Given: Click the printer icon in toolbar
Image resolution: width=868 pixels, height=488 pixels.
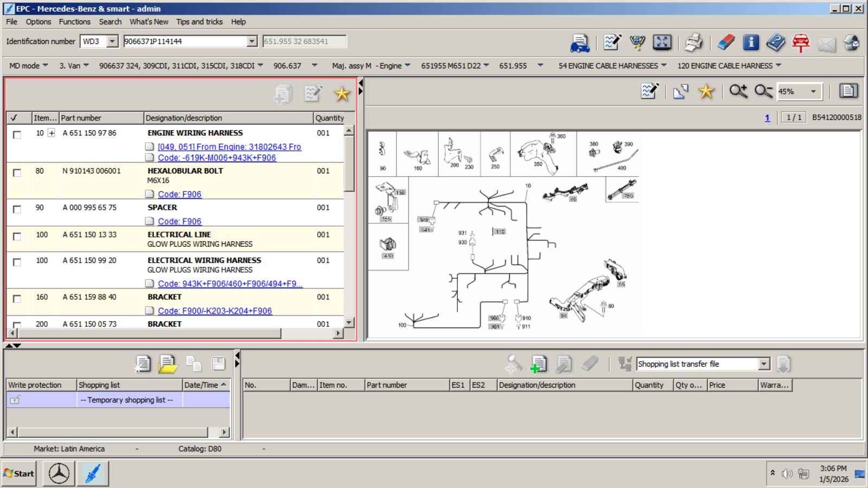Looking at the screenshot, I should pyautogui.click(x=693, y=42).
